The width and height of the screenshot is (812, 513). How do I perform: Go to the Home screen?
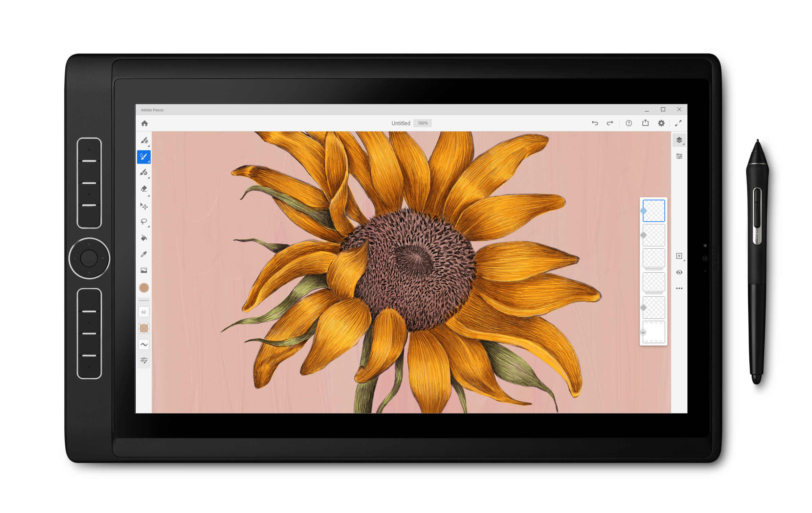click(145, 124)
